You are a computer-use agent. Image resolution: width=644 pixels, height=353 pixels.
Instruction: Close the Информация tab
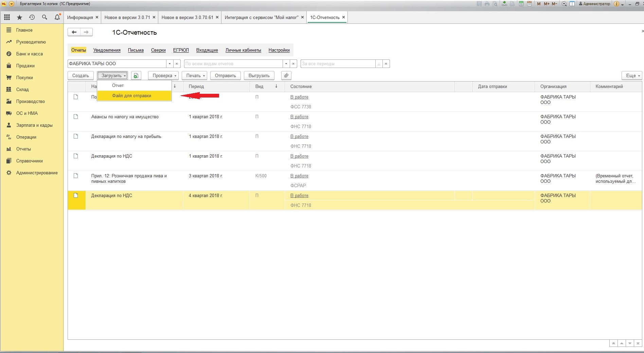[97, 17]
